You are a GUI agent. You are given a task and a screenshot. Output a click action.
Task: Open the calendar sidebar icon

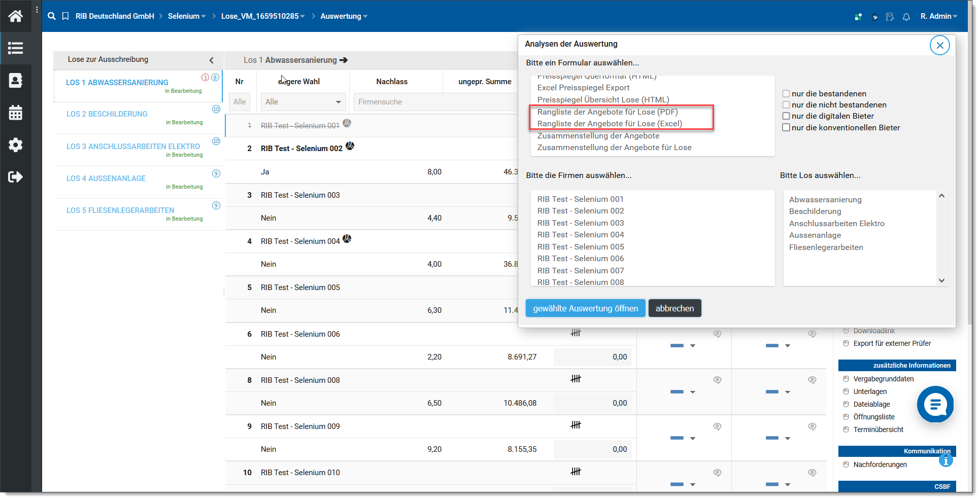click(15, 112)
